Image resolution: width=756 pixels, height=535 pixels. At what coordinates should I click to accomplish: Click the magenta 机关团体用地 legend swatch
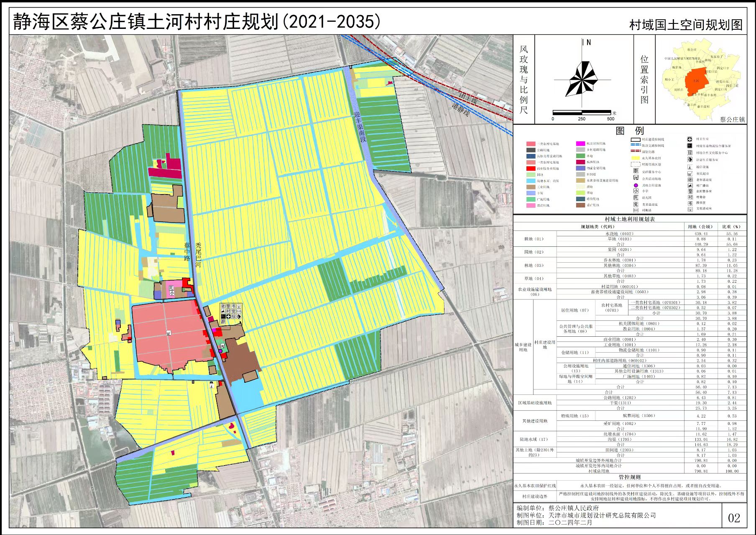click(x=580, y=143)
